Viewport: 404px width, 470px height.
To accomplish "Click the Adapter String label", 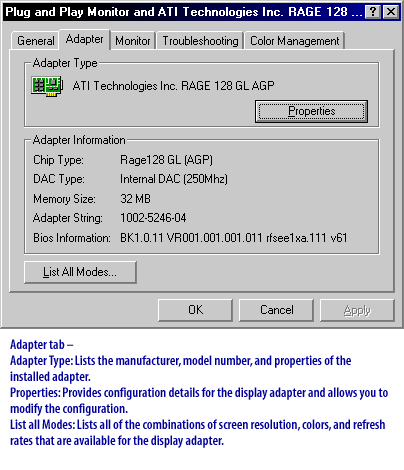I will (68, 218).
